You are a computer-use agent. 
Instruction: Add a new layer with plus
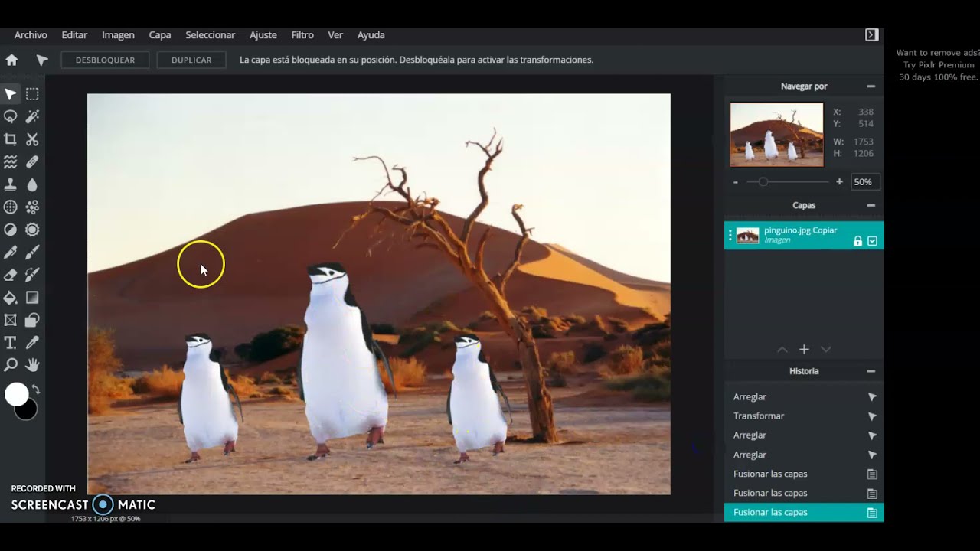(x=804, y=350)
